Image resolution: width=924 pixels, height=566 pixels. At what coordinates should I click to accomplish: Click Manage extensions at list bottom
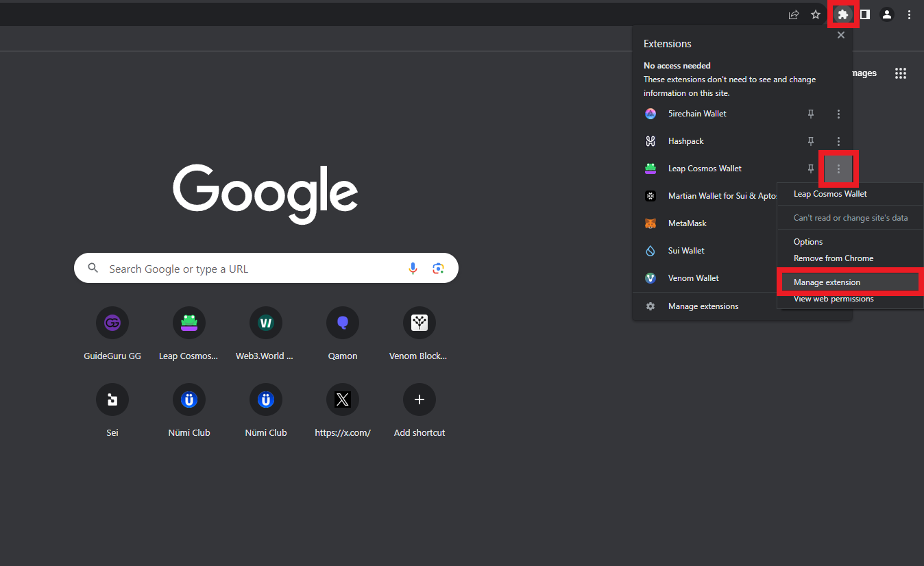point(703,306)
